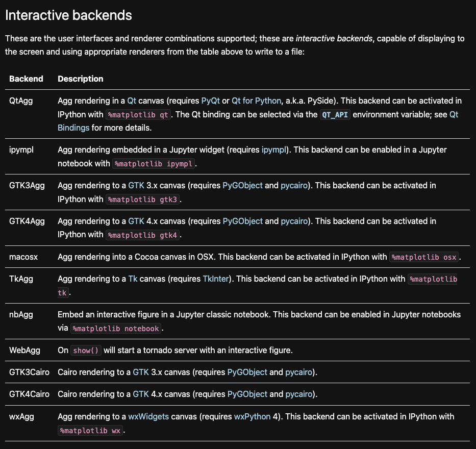Image resolution: width=476 pixels, height=449 pixels.
Task: Click the wxAgg backend cell
Action: [21, 416]
